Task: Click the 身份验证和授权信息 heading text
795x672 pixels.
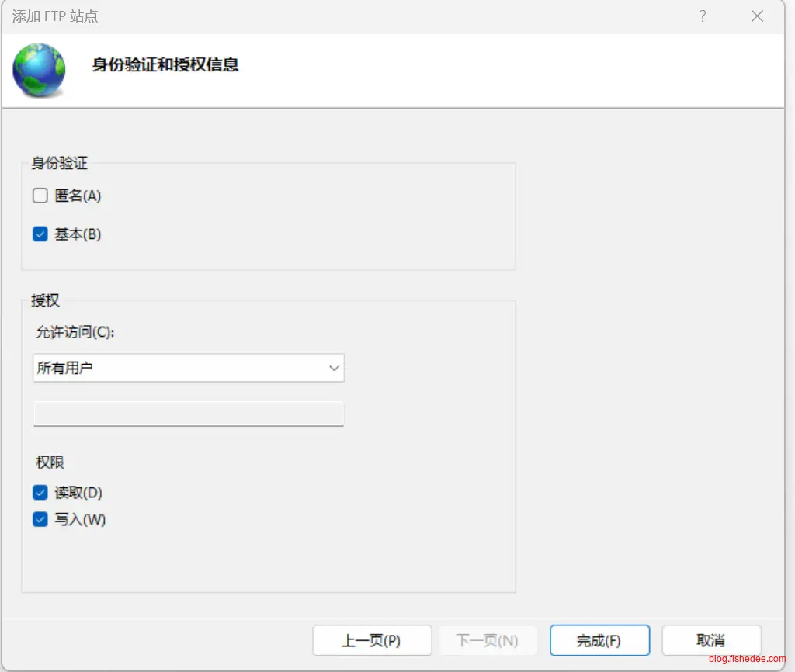Action: tap(165, 64)
